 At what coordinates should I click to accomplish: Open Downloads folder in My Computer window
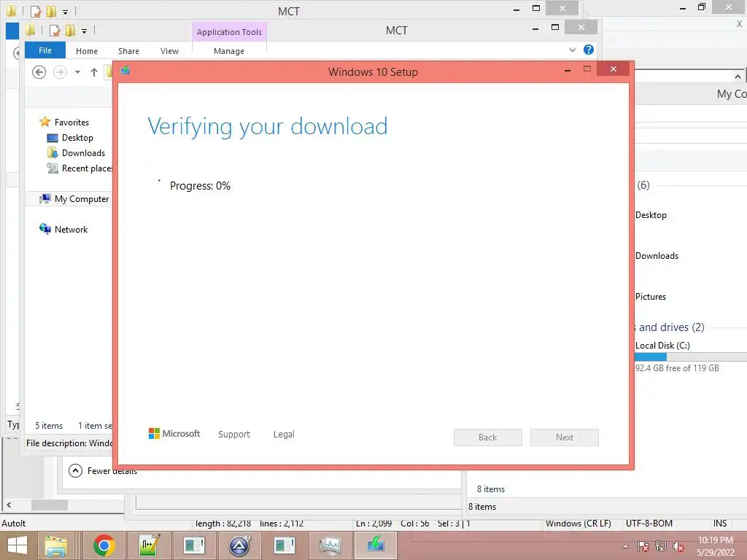[x=657, y=256]
